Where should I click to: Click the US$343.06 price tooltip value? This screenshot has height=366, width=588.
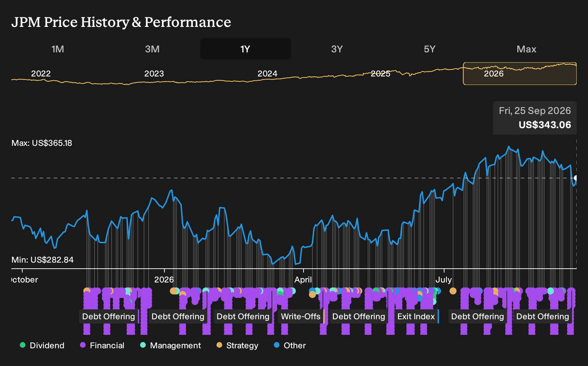point(545,125)
